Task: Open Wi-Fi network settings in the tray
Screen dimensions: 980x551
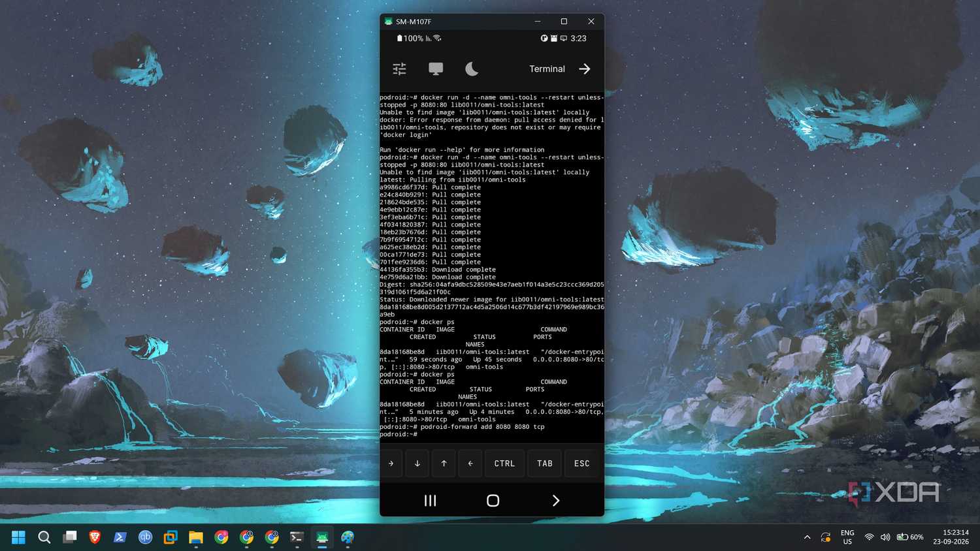Action: [869, 537]
